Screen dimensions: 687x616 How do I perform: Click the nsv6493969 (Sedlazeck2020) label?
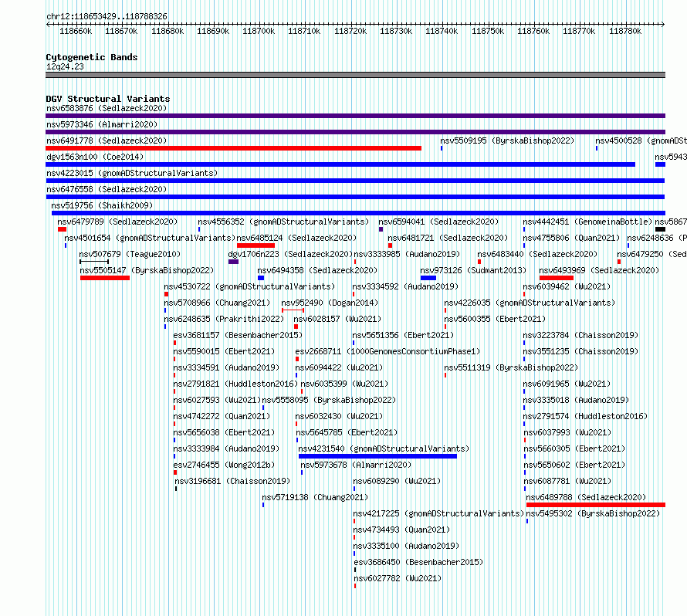599,270
